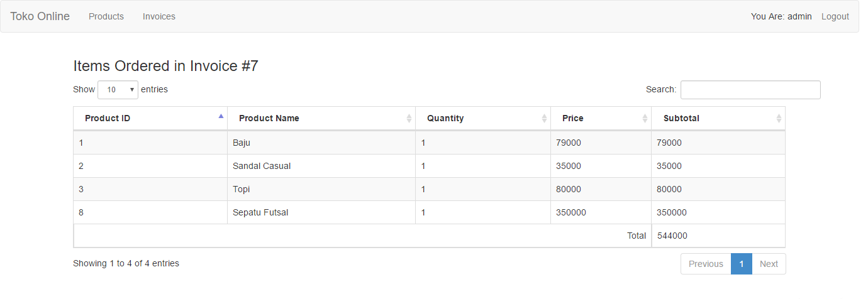Open the Show entries count dropdown
Viewport: 868px width, 299px height.
click(x=118, y=90)
